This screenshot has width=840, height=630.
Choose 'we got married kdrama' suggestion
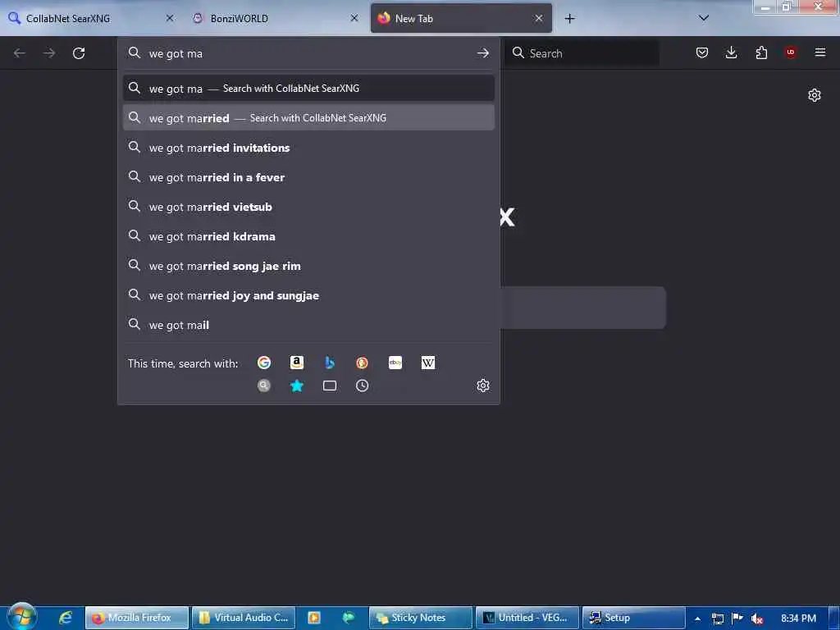(x=308, y=236)
